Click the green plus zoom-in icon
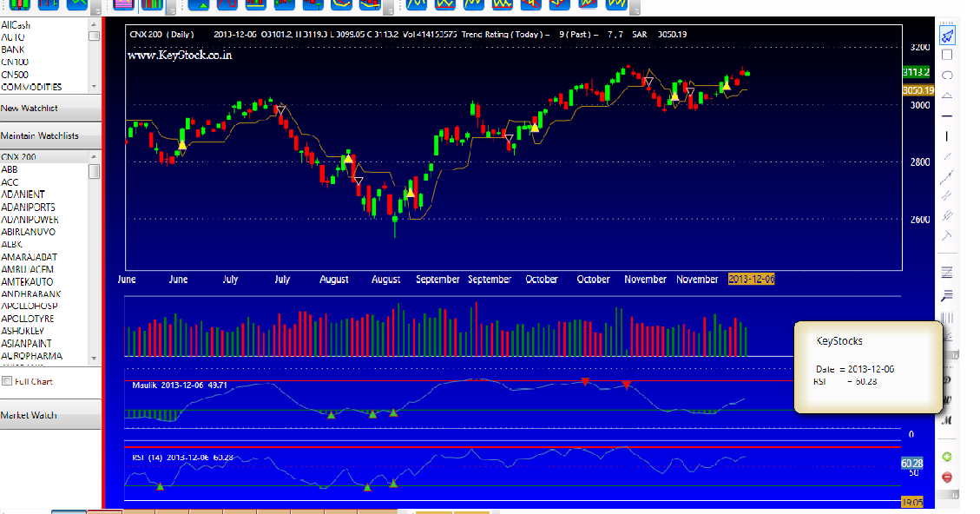980x514 pixels. coord(947,457)
